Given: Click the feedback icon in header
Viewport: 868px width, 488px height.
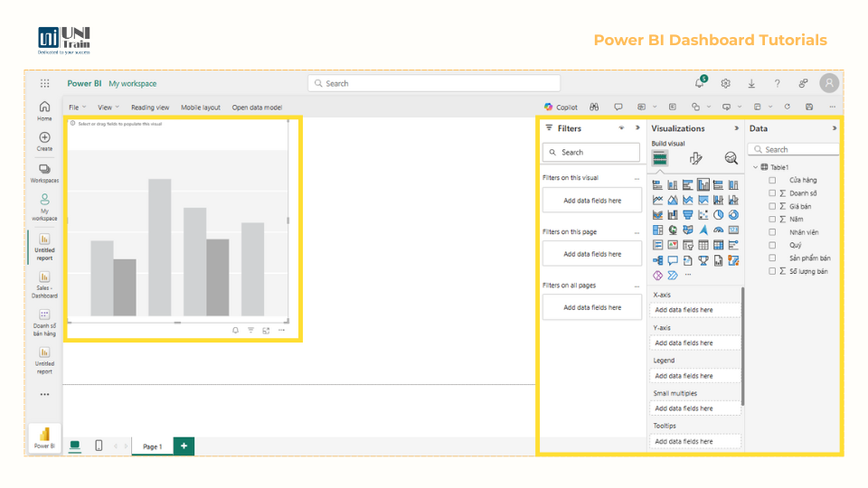Looking at the screenshot, I should pyautogui.click(x=803, y=83).
